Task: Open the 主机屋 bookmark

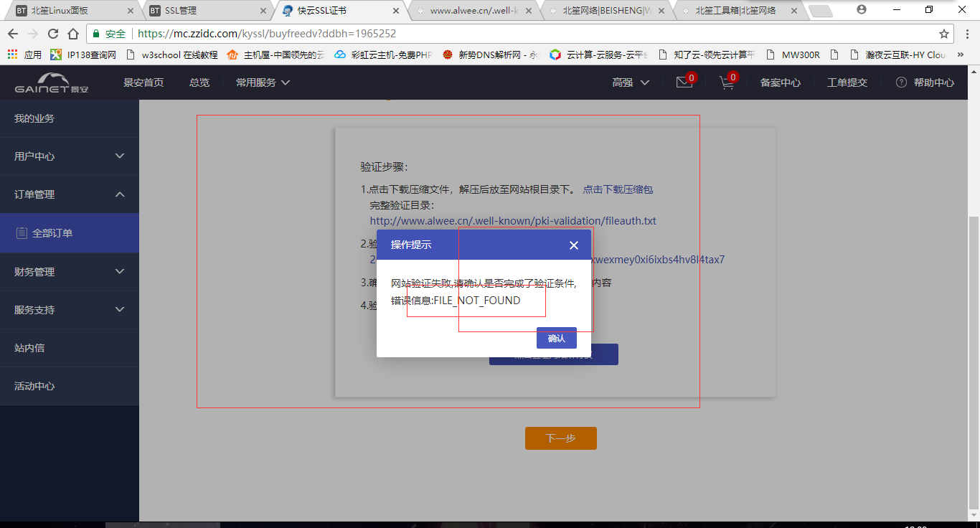Action: pos(275,55)
